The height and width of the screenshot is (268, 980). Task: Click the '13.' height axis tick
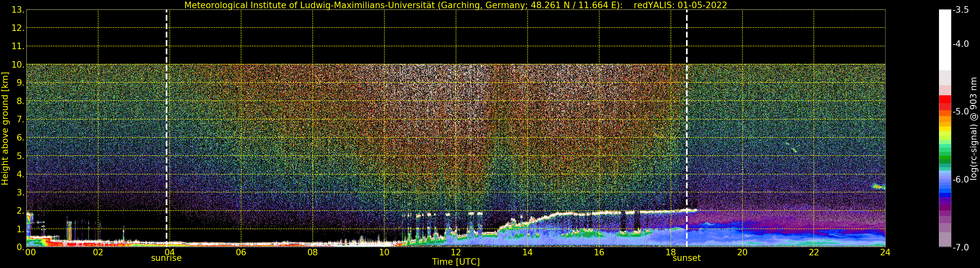click(18, 10)
